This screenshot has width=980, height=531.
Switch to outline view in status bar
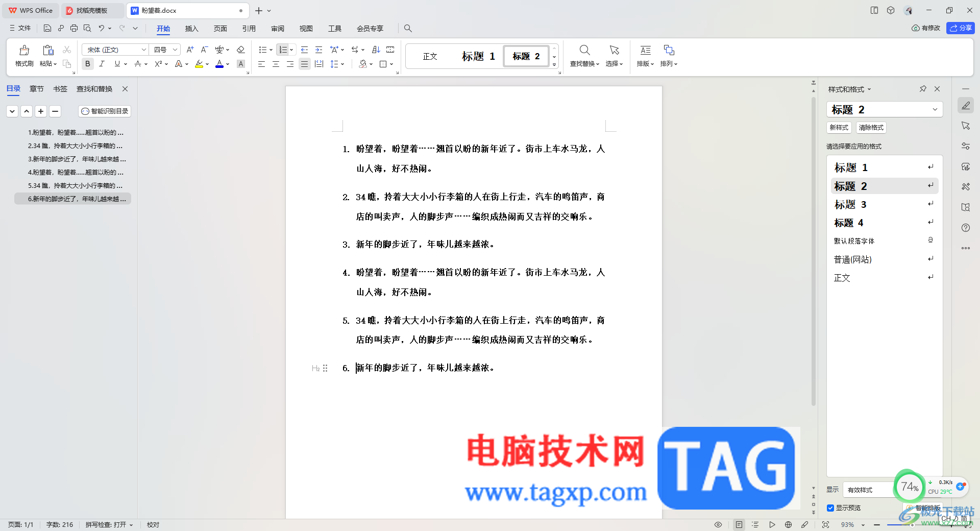click(755, 524)
